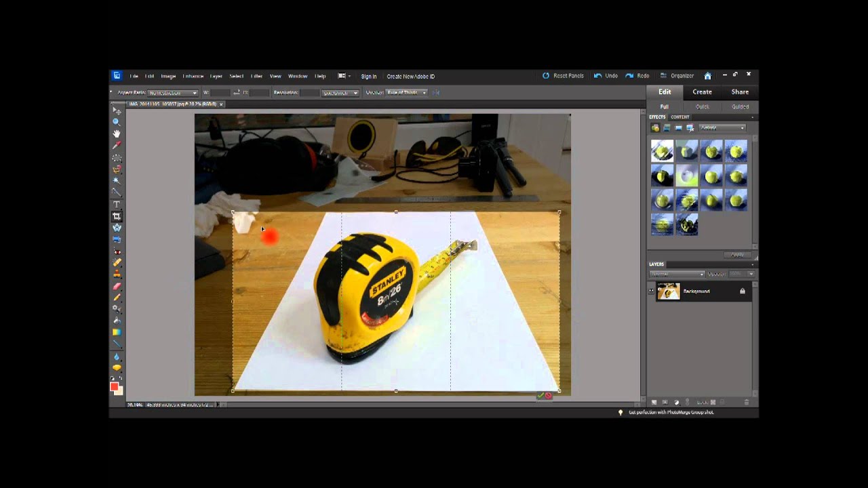This screenshot has height=488, width=868.
Task: Select the Magic Wand tool
Action: tap(117, 180)
